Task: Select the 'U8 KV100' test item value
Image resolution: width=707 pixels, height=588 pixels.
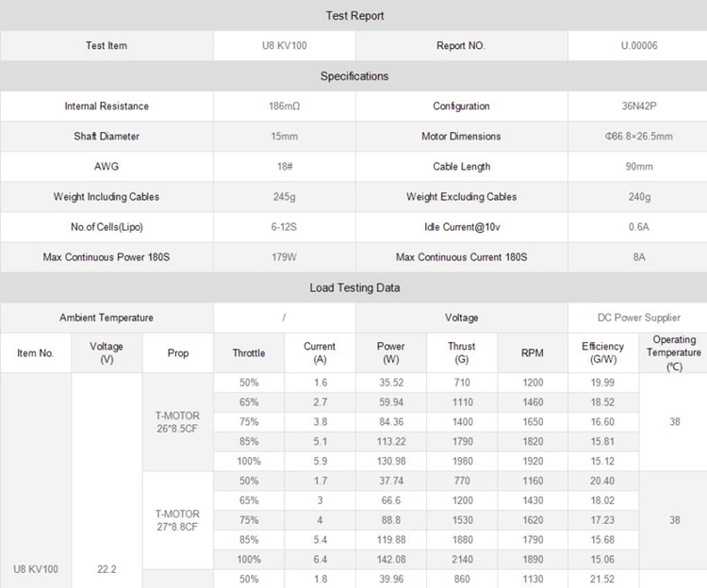Action: [284, 45]
